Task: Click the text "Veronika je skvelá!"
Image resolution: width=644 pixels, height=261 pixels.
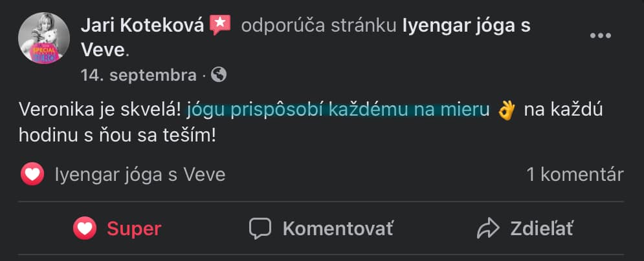Action: (x=100, y=110)
